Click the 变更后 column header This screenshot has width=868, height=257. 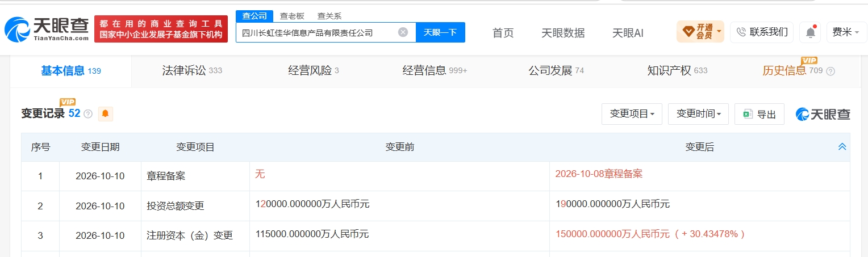(x=699, y=147)
